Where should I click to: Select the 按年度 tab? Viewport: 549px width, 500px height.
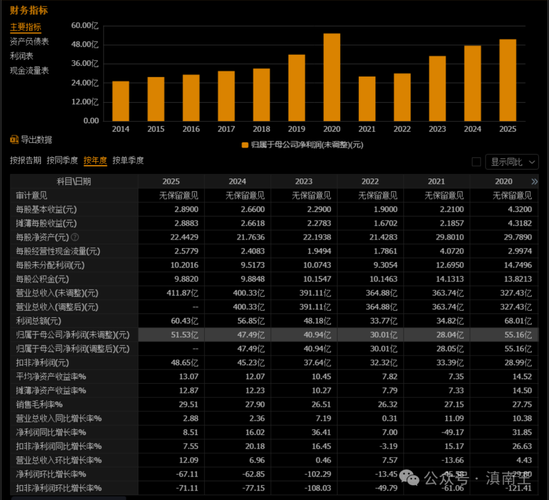pyautogui.click(x=95, y=161)
